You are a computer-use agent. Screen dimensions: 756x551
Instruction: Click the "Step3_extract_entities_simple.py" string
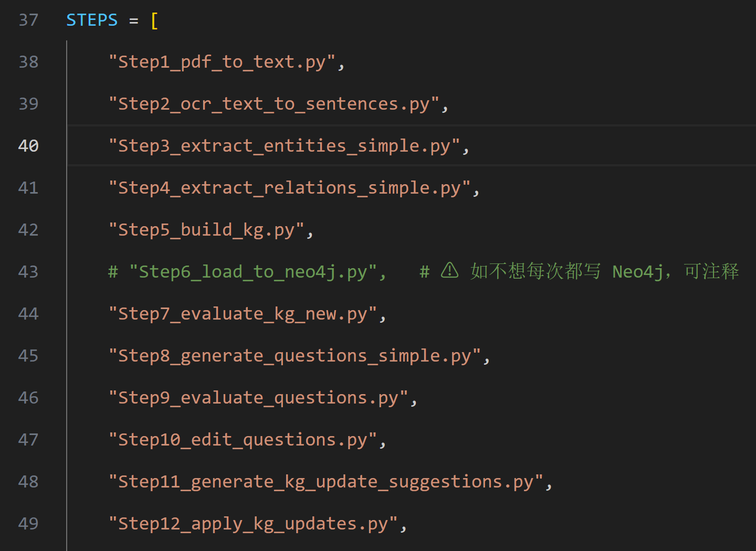pyautogui.click(x=284, y=146)
